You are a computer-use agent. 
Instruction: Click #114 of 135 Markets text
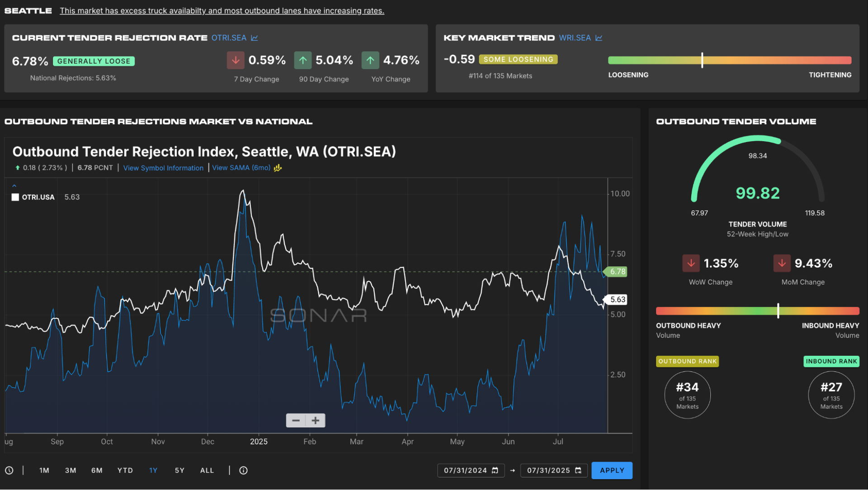(500, 76)
